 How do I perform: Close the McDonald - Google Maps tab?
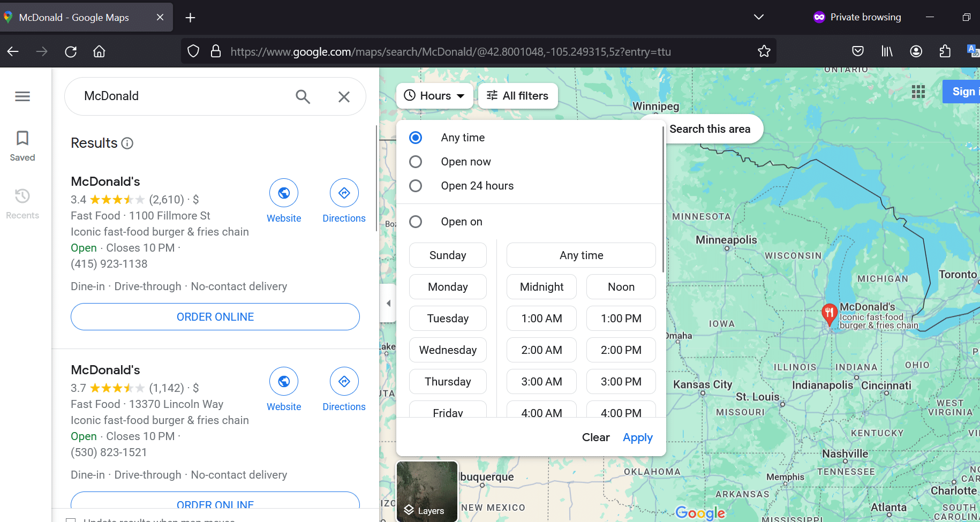pos(160,17)
